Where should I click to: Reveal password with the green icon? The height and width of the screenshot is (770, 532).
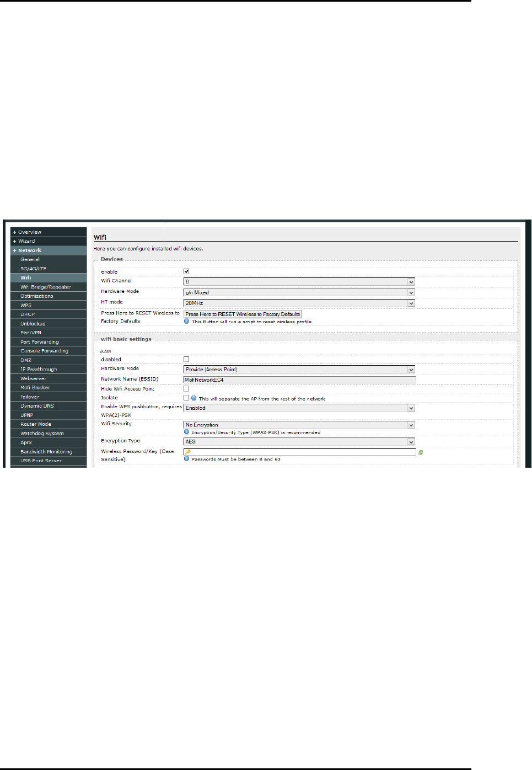pyautogui.click(x=421, y=452)
